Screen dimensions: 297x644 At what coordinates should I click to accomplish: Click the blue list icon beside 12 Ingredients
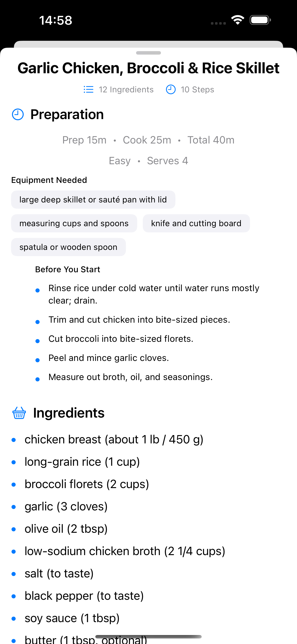(88, 89)
